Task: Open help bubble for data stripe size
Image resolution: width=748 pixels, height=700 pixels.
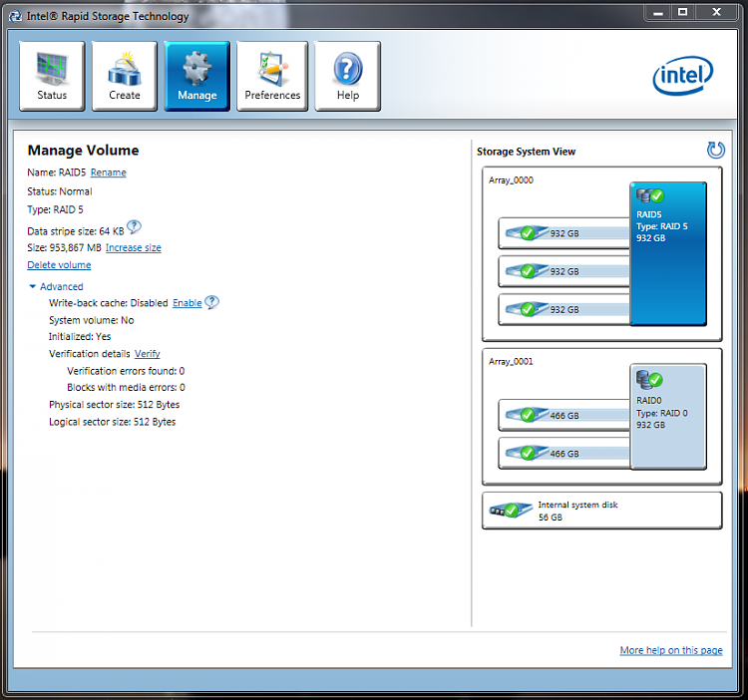Action: click(x=134, y=227)
